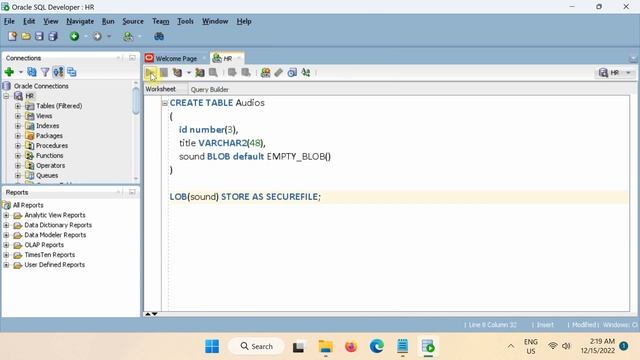Click the New file icon in main toolbar
This screenshot has width=640, height=360.
[x=12, y=36]
